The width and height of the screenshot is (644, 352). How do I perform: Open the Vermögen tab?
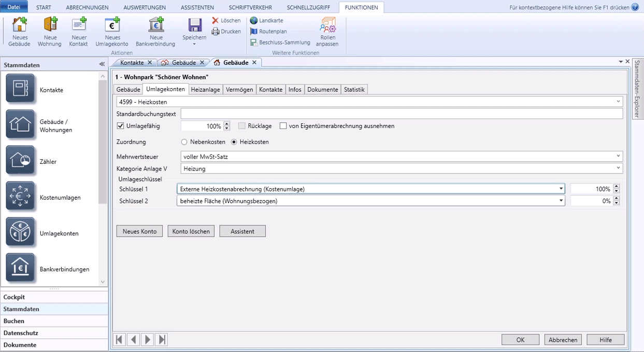(240, 89)
